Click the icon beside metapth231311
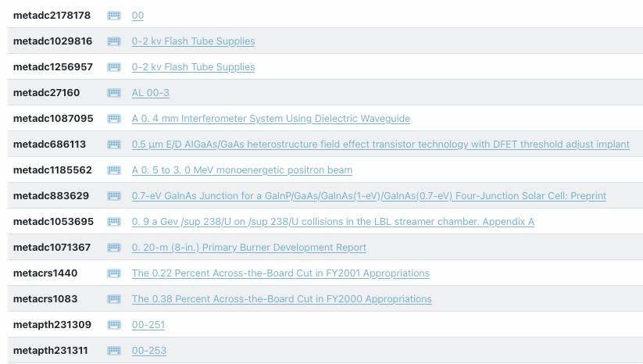The image size is (643, 364). 114,351
